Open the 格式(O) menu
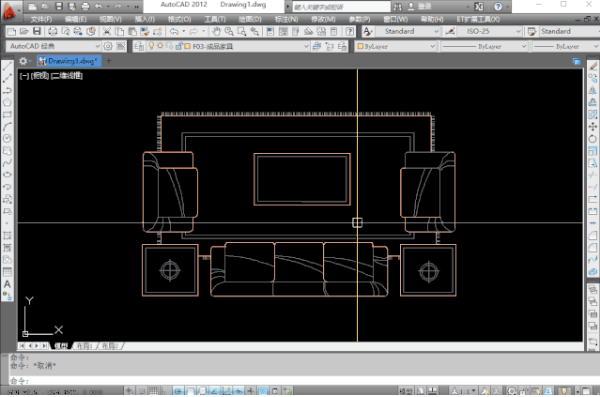 point(179,19)
